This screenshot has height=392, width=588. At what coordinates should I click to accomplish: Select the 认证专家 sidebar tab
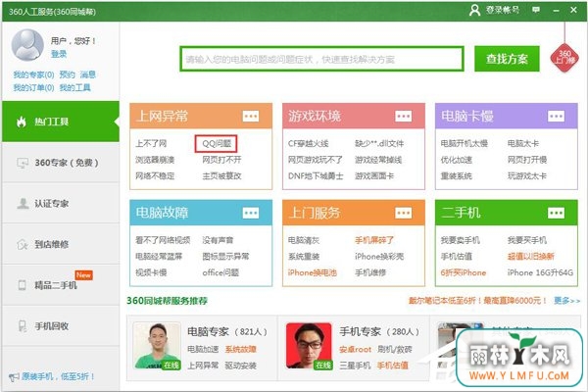coord(61,203)
